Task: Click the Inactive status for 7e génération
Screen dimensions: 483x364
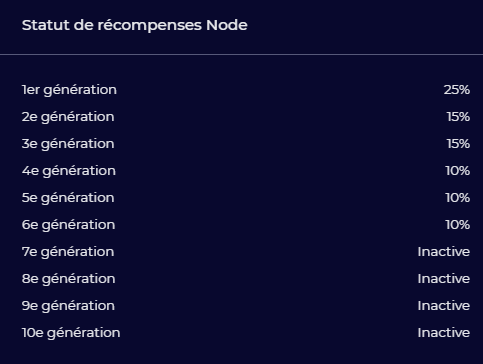Action: click(444, 252)
